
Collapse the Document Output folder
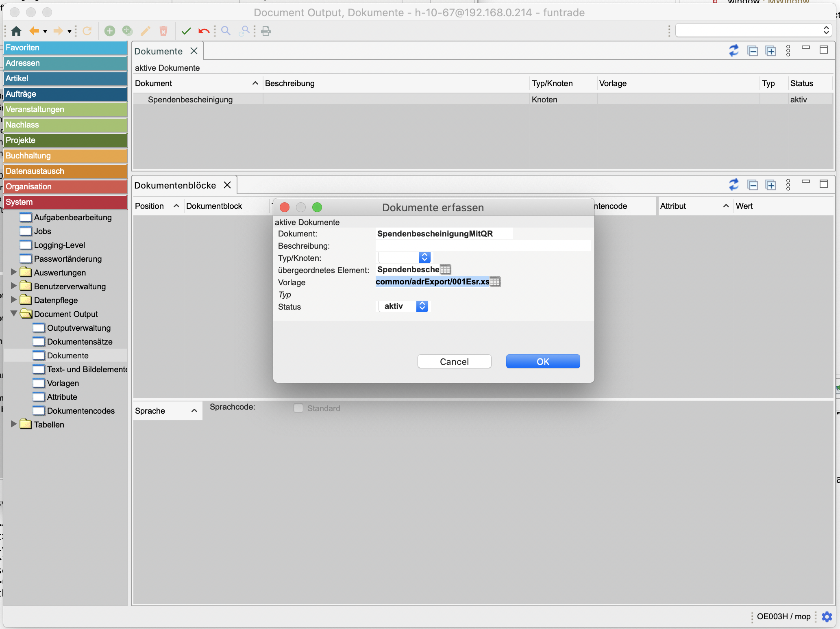14,314
